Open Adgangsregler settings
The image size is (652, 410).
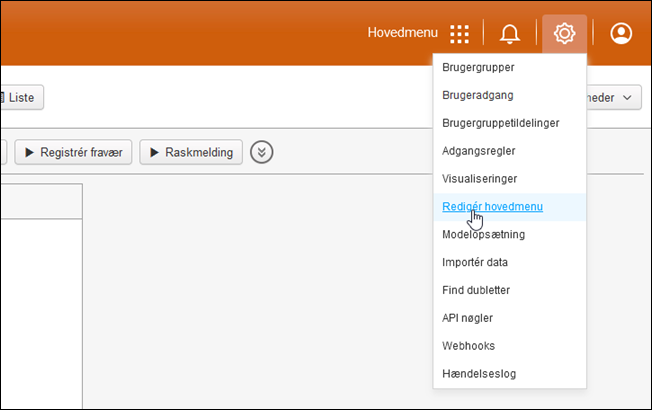pyautogui.click(x=479, y=151)
